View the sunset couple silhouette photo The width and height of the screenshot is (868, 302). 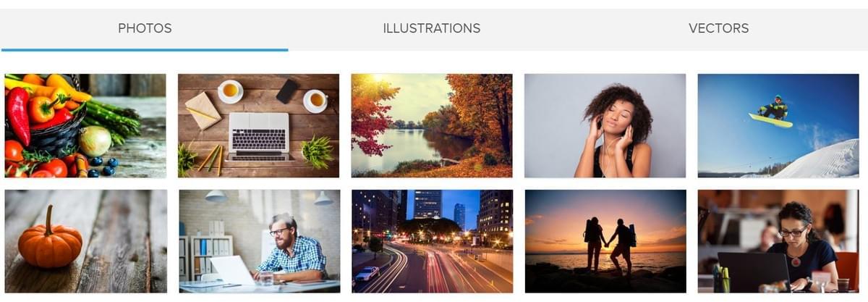[x=605, y=241]
